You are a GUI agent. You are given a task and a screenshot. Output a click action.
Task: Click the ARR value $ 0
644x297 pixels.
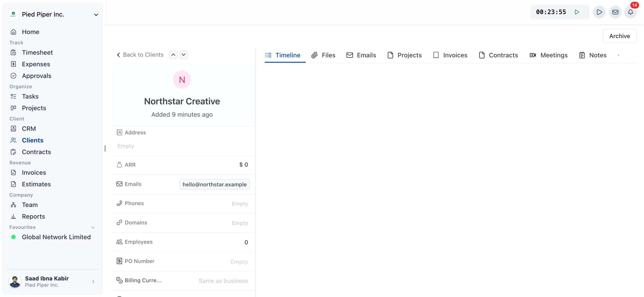point(243,165)
